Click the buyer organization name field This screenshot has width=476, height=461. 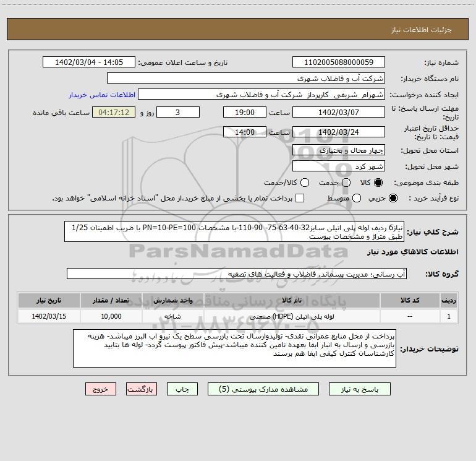click(246, 78)
